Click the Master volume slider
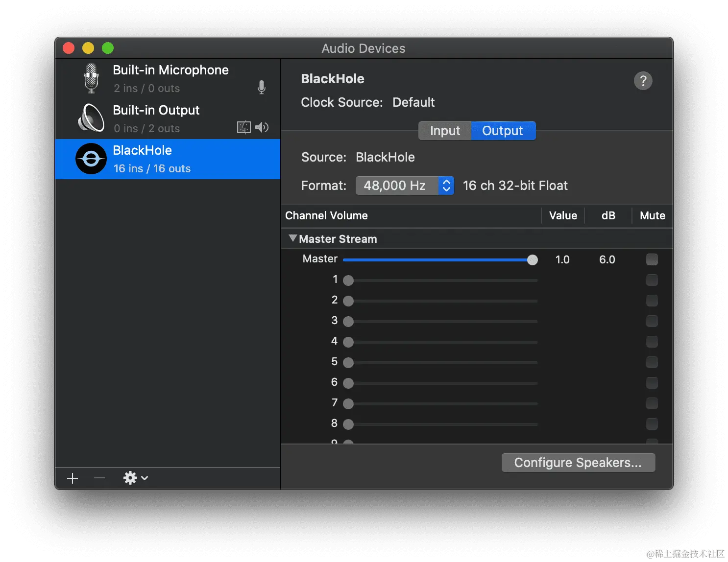Image resolution: width=728 pixels, height=562 pixels. point(440,260)
